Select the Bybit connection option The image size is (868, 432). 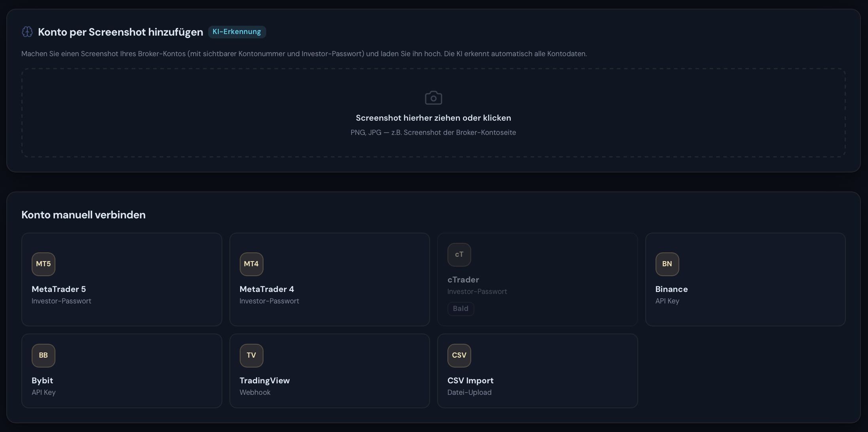tap(121, 371)
